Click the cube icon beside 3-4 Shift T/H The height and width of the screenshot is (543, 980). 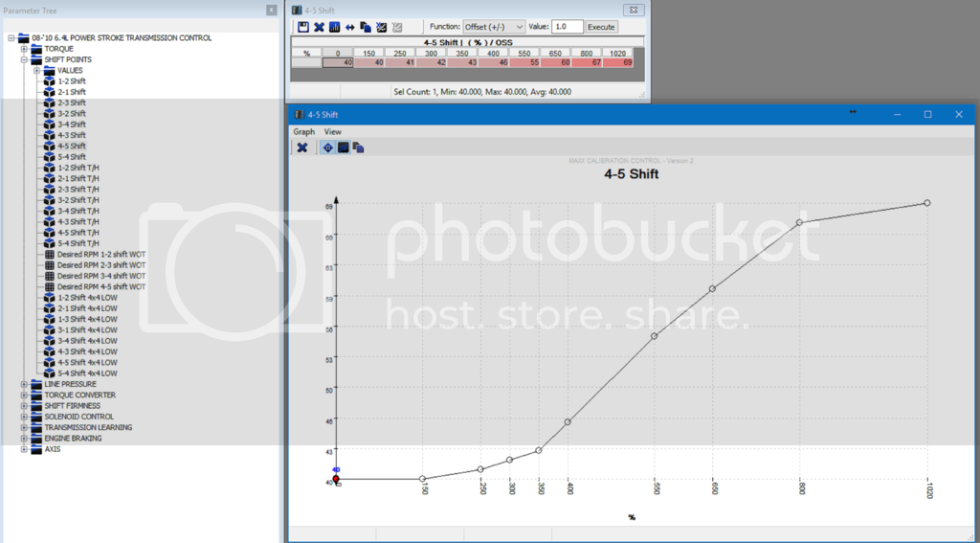coord(50,211)
